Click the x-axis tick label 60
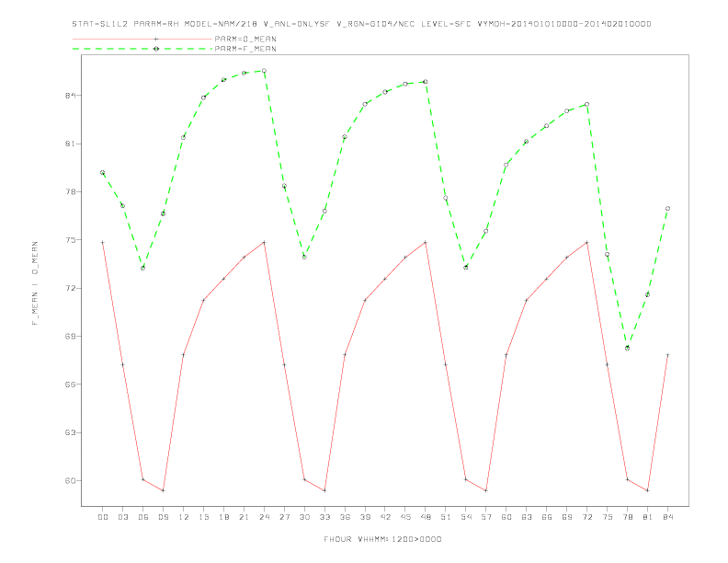 click(506, 517)
